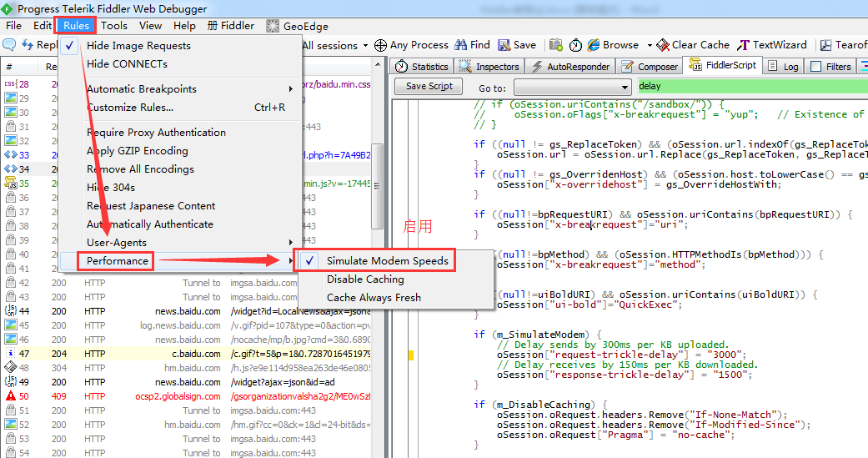Screen dimensions: 868x458
Task: Click the Save Script button
Action: point(429,87)
